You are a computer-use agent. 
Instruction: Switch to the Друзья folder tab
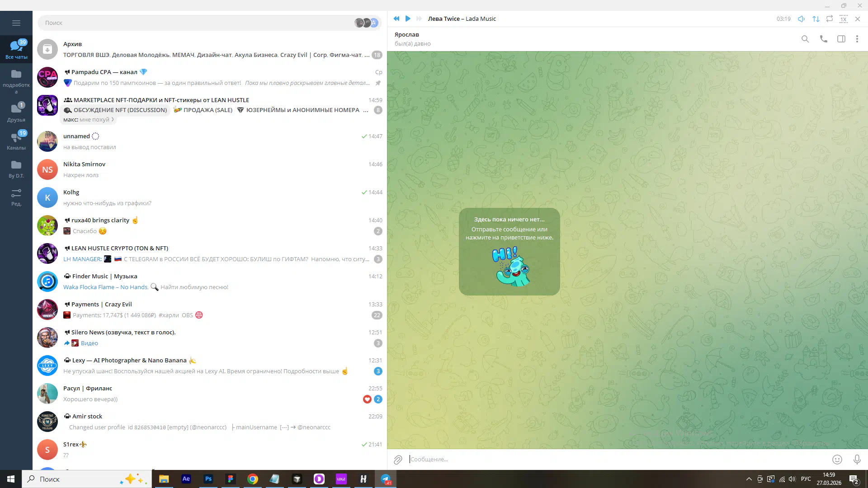coord(16,113)
